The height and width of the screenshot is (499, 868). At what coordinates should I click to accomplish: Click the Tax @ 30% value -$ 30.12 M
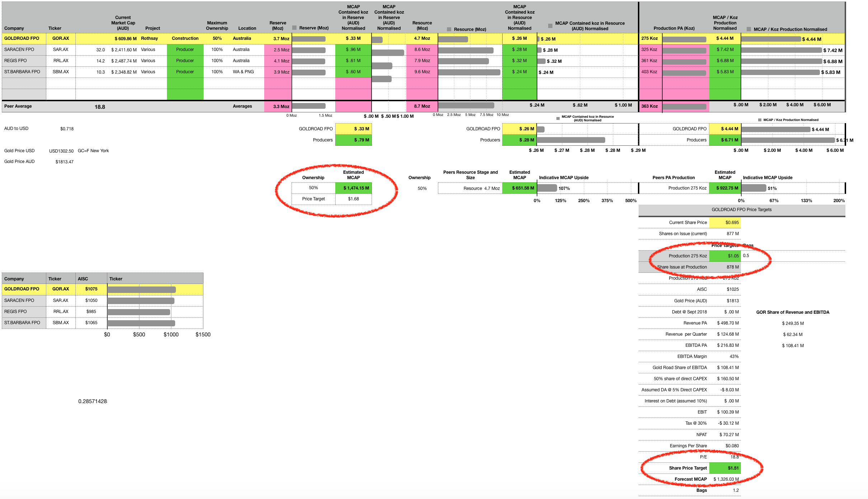(x=728, y=423)
